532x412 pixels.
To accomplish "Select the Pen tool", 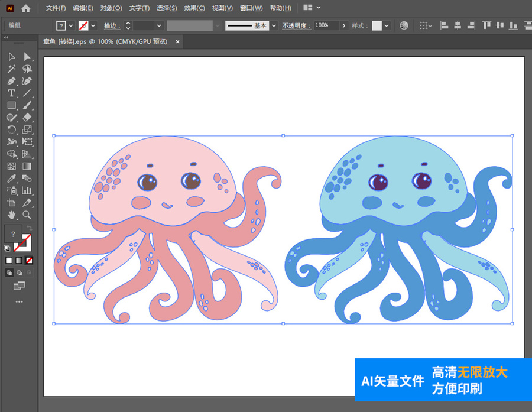I will point(11,81).
